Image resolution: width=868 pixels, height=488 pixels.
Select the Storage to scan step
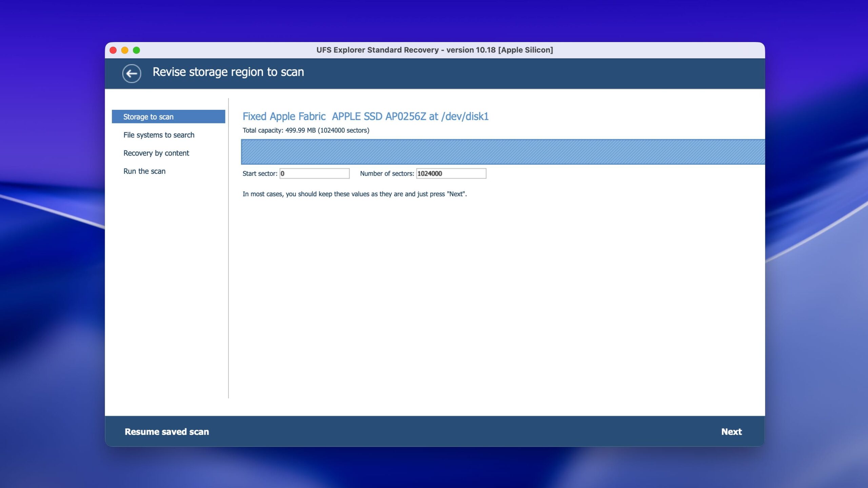168,117
